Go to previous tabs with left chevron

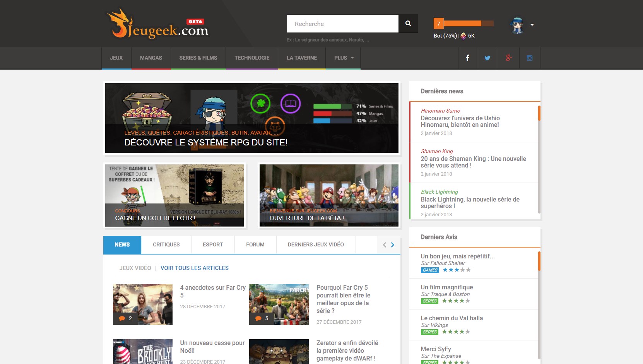tap(385, 245)
